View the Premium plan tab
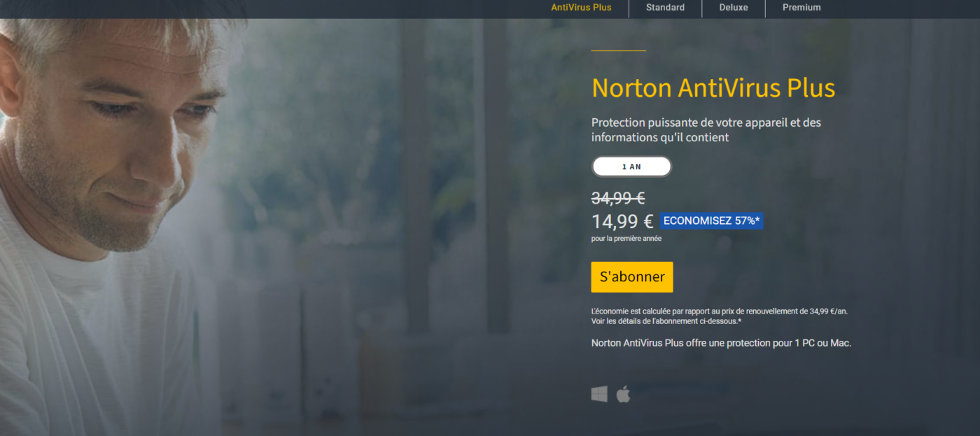The width and height of the screenshot is (980, 436). coord(801,8)
